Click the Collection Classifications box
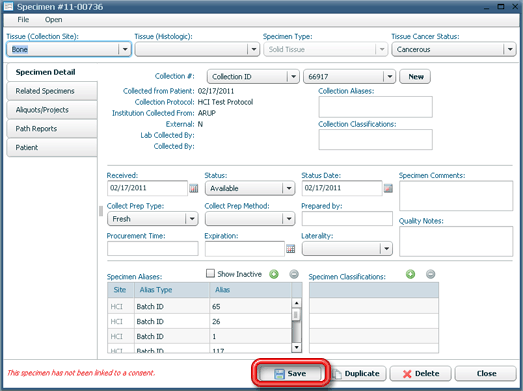523x391 pixels. 376,139
